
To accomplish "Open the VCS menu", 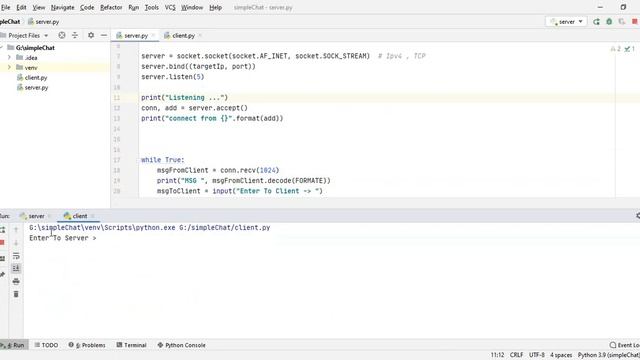I will click(x=170, y=7).
